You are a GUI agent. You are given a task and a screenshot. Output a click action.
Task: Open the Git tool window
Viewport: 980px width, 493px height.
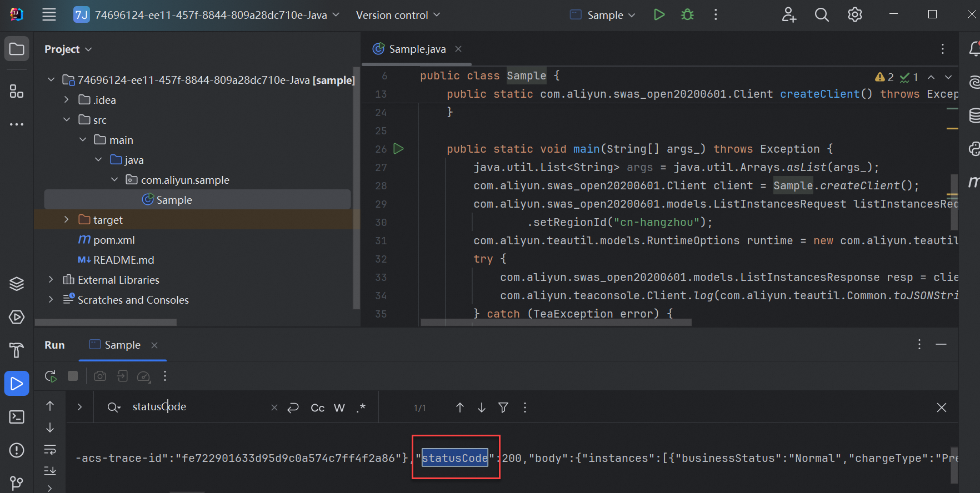pyautogui.click(x=17, y=484)
